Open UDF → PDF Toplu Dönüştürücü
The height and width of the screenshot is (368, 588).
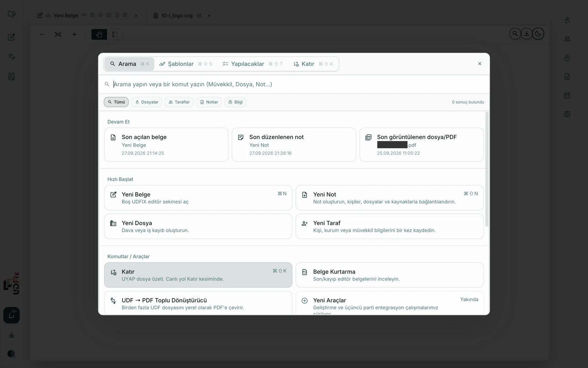pyautogui.click(x=198, y=303)
